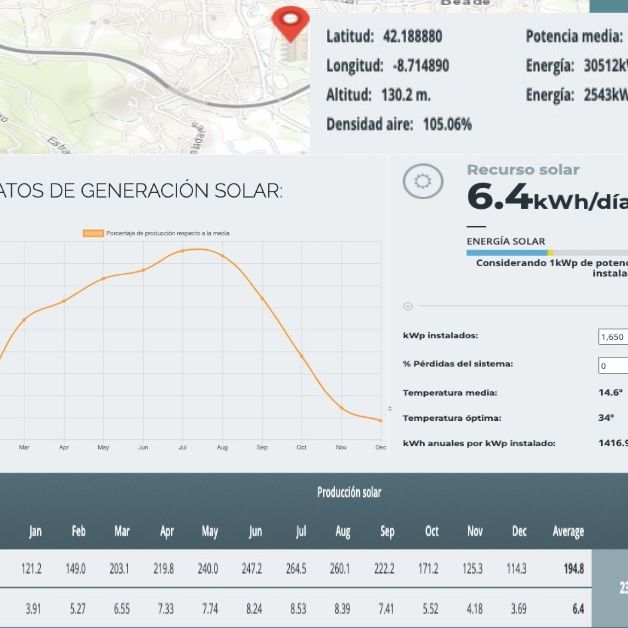This screenshot has height=628, width=628.
Task: Click the Densidad aire value 105.06%
Action: (447, 124)
